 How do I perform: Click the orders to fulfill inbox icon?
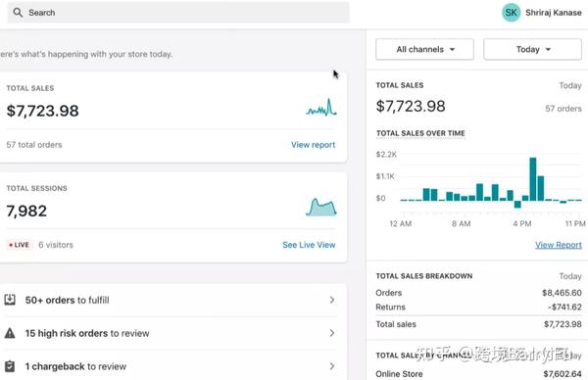(x=10, y=300)
